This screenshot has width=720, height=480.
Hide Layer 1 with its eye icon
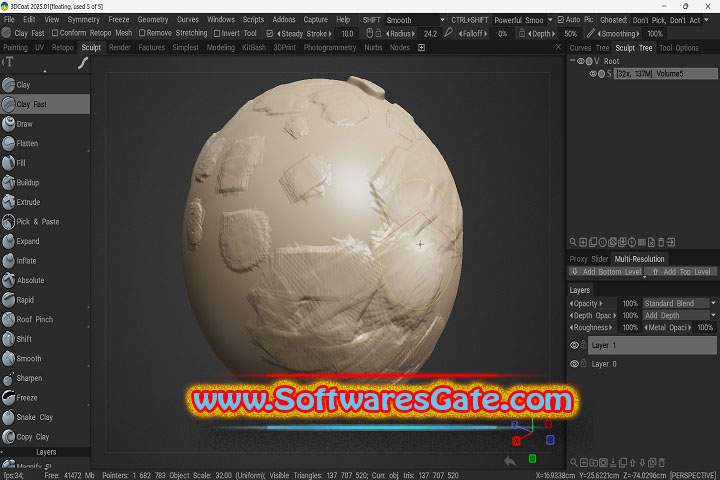[574, 345]
